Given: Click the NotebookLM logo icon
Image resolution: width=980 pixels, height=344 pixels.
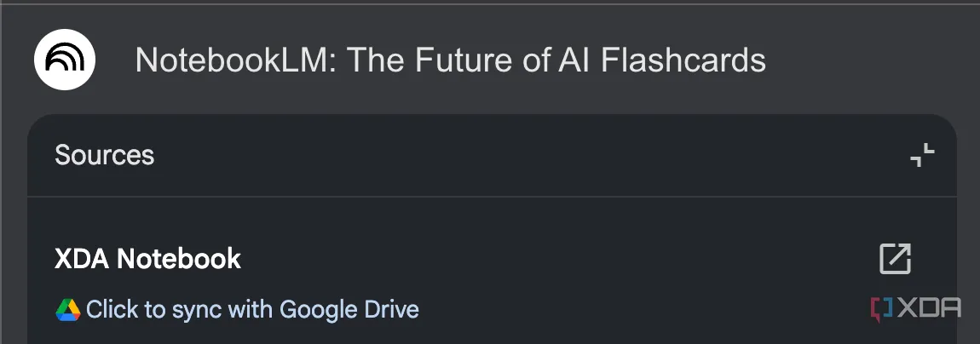Looking at the screenshot, I should coord(65,60).
